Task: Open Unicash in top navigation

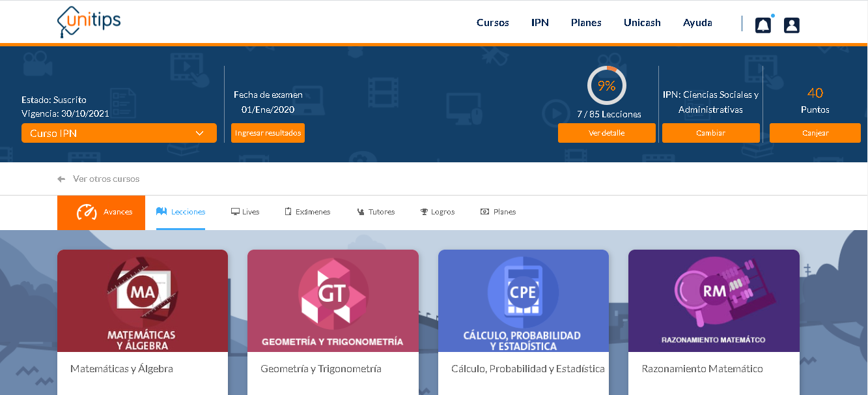Action: click(x=642, y=23)
